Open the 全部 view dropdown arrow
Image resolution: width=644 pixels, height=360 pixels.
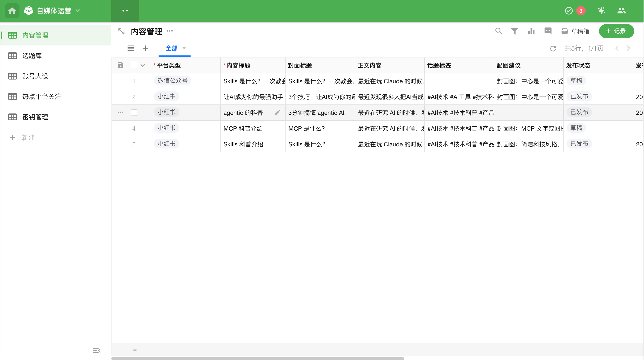click(184, 48)
